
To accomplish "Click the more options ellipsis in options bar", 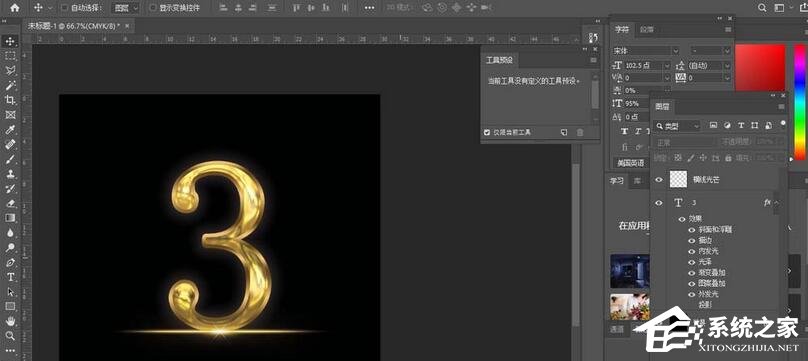I will 369,8.
